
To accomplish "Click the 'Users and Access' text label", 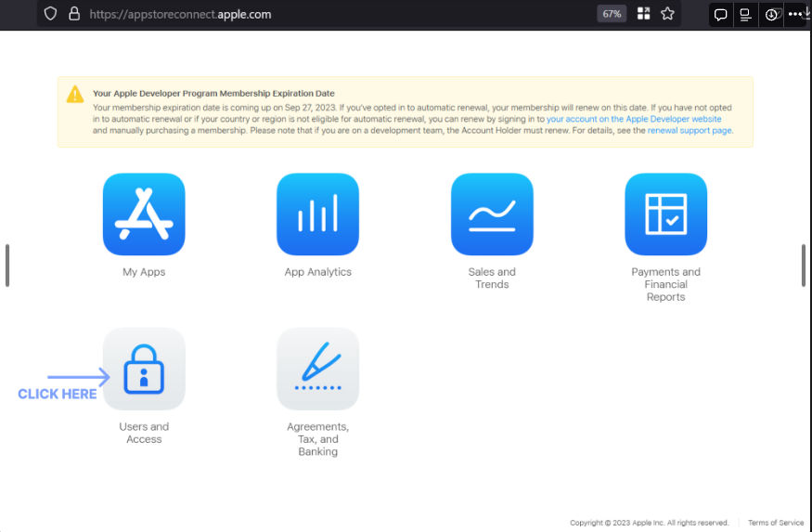I will pyautogui.click(x=144, y=433).
